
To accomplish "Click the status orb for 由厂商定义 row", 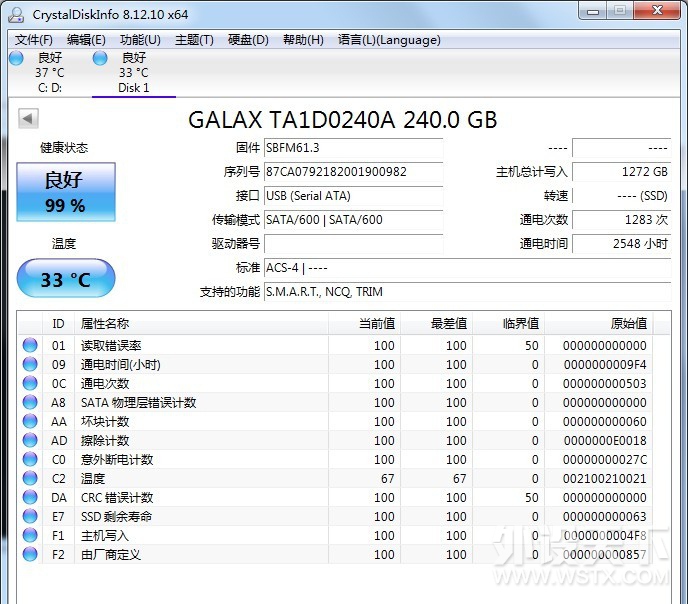I will tap(30, 554).
